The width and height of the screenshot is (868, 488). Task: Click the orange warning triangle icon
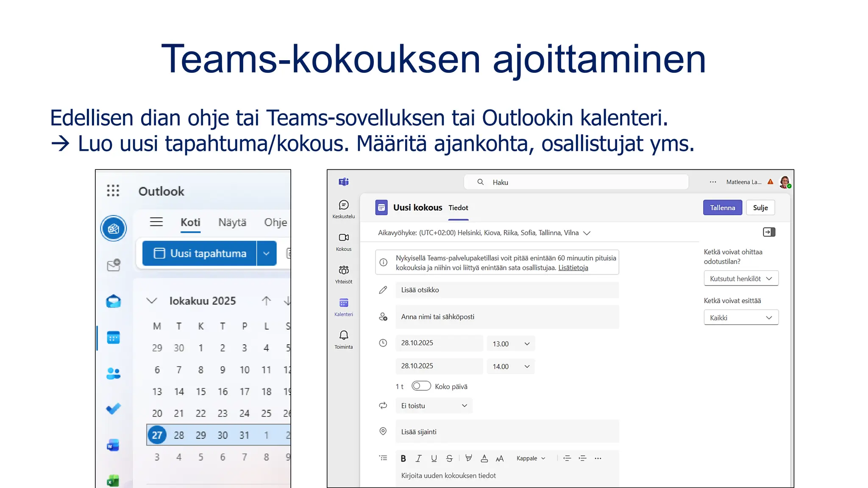[x=771, y=182]
